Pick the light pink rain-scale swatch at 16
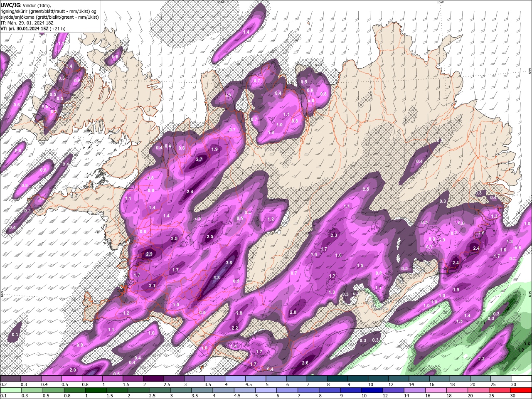The height and width of the screenshot is (399, 532). point(436,390)
